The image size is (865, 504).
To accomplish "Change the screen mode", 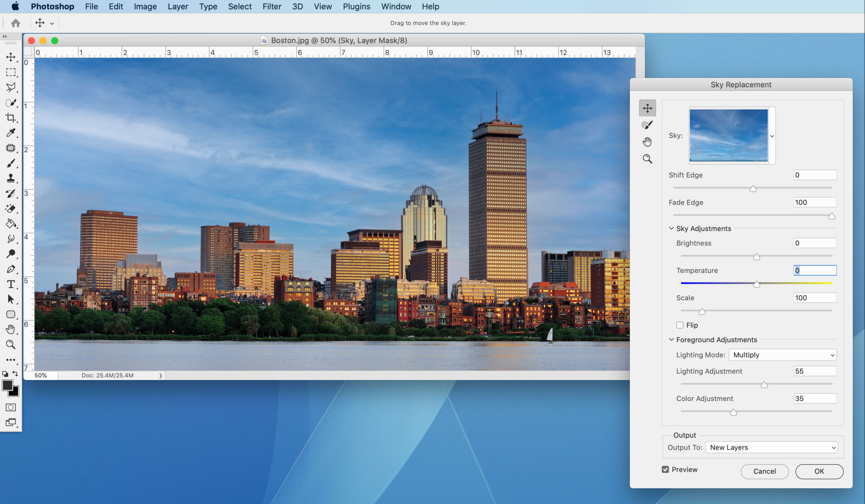I will point(10,422).
